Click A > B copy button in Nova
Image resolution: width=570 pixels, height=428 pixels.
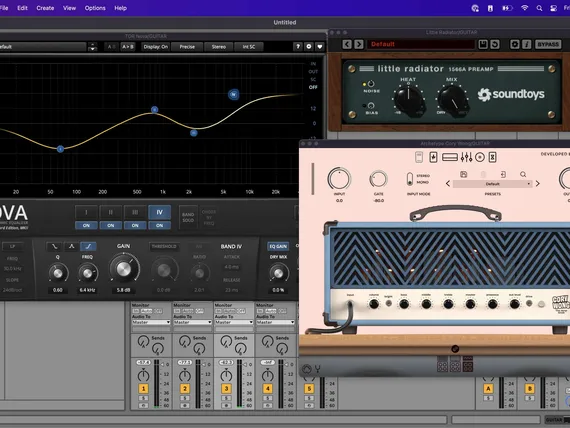tap(128, 47)
